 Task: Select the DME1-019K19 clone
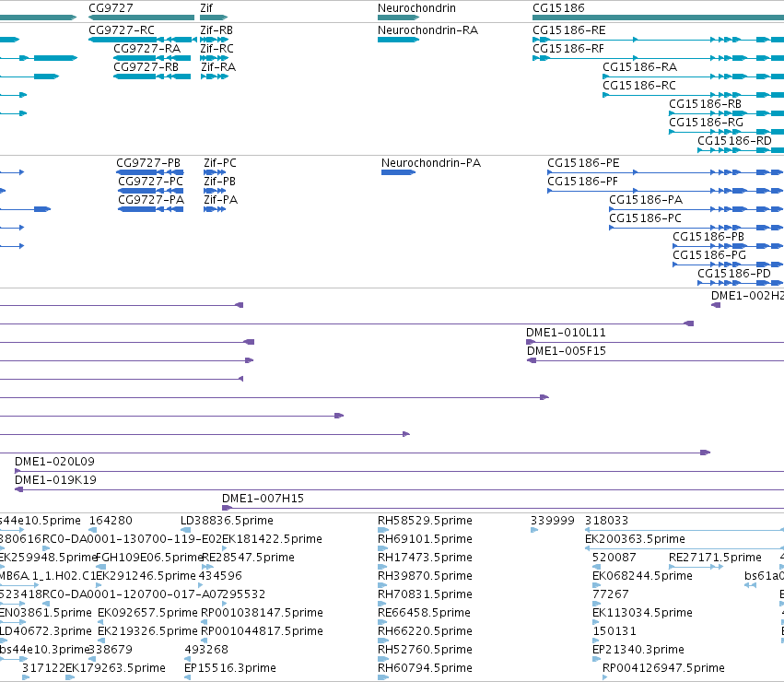55,480
